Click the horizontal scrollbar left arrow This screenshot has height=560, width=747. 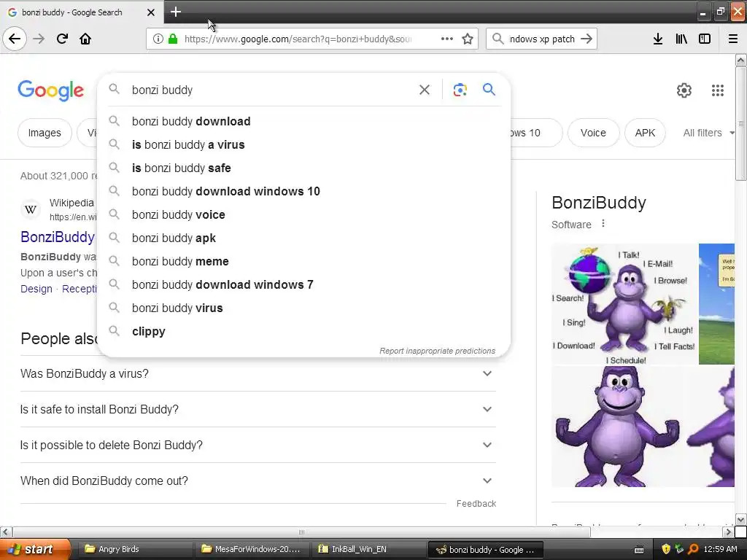click(6, 532)
